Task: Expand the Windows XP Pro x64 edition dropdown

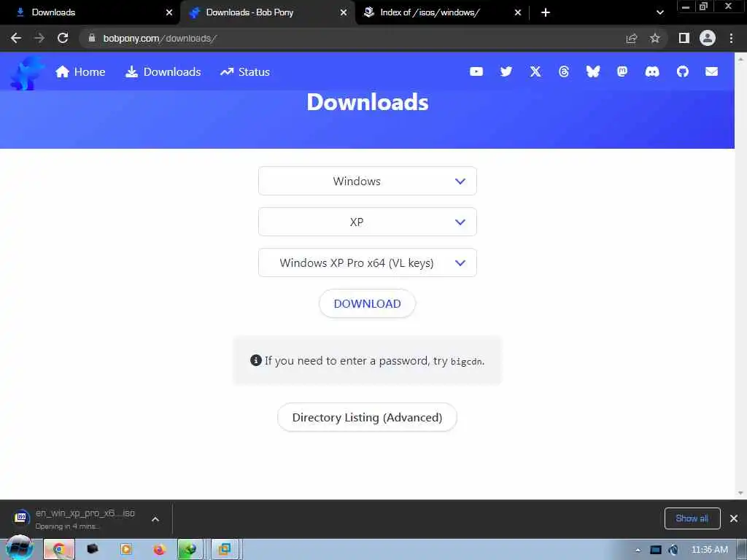Action: coord(368,262)
